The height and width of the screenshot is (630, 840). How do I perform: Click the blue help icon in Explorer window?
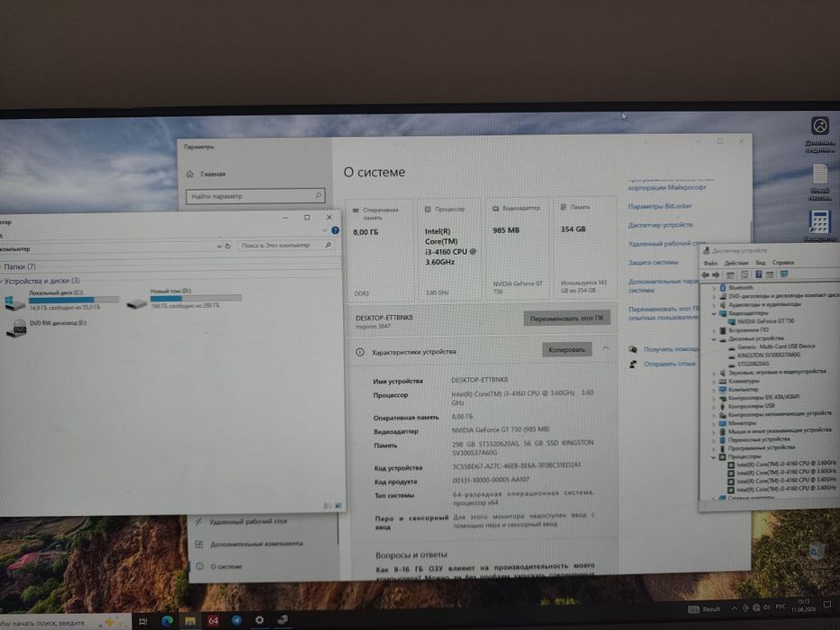335,230
